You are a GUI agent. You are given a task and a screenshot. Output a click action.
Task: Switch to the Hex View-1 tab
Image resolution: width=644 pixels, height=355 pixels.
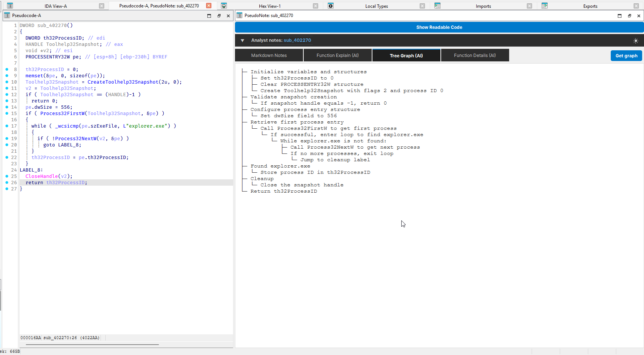[270, 6]
